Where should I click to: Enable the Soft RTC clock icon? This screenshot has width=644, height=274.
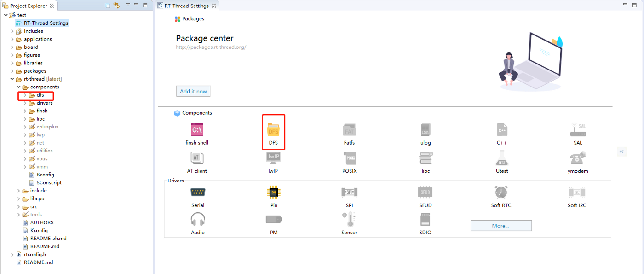[501, 192]
